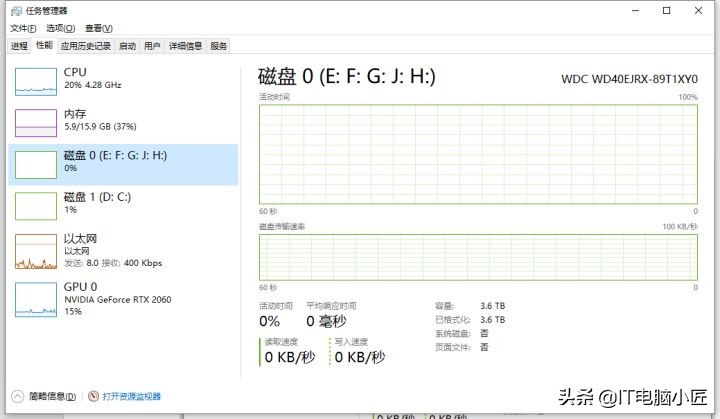Image resolution: width=720 pixels, height=419 pixels.
Task: Select the 磁盘 1 (D: C:) label
Action: (97, 197)
